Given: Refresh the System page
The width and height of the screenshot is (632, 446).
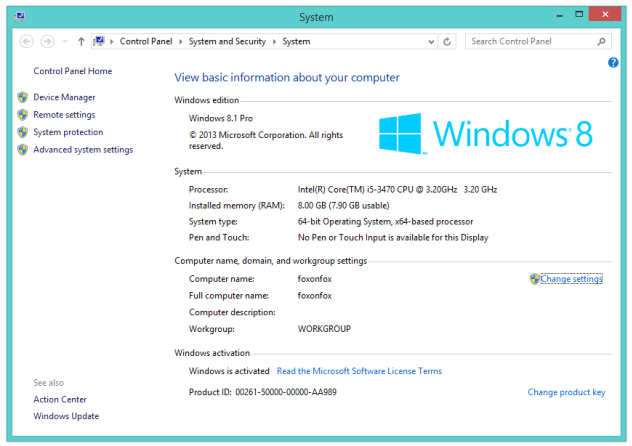Looking at the screenshot, I should coord(447,41).
